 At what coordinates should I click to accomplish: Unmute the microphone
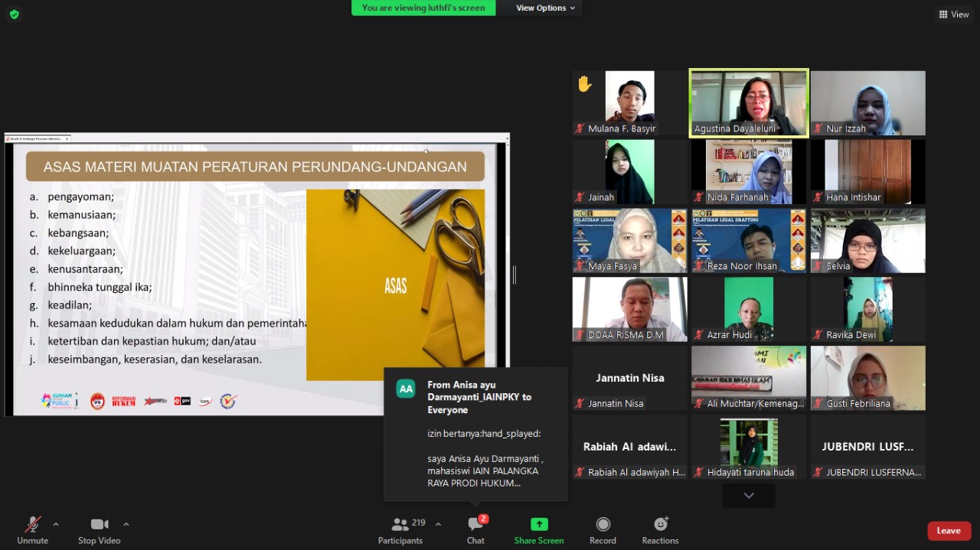pyautogui.click(x=32, y=530)
